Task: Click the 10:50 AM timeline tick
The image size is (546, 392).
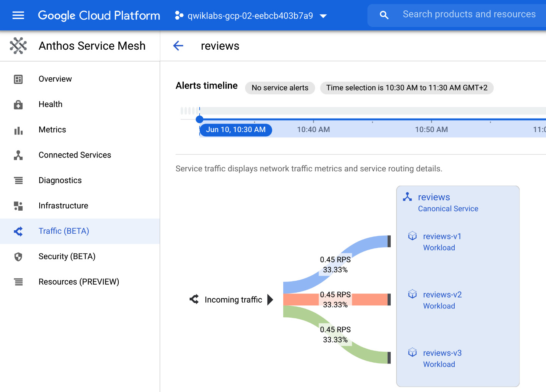Action: (431, 130)
